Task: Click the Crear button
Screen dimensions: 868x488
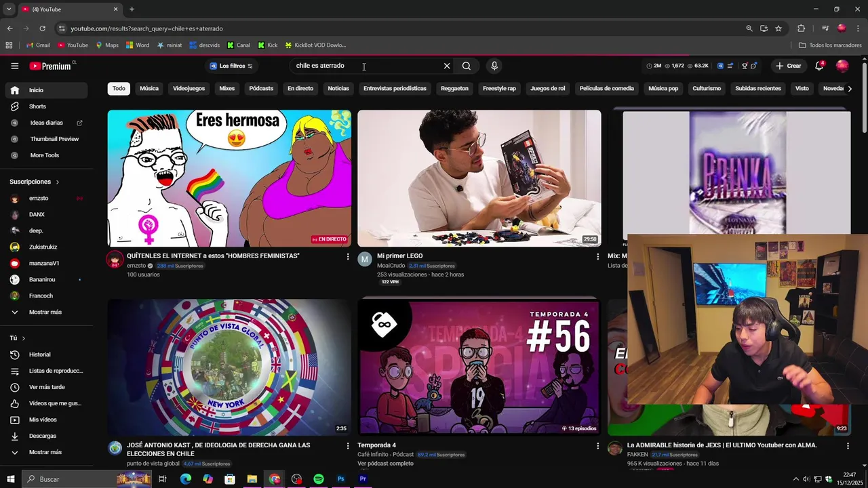Action: pos(789,66)
